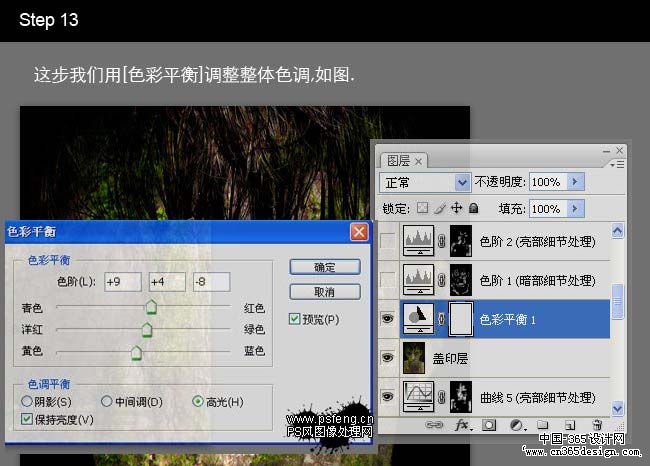Create a new layer group folder icon
The image size is (650, 466).
click(x=543, y=425)
